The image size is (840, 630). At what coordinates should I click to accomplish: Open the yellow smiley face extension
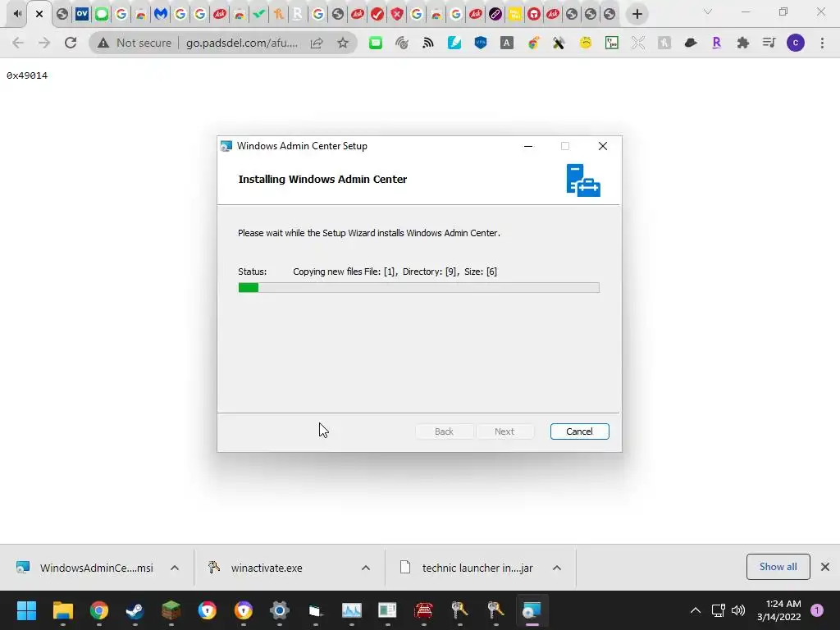pyautogui.click(x=586, y=43)
